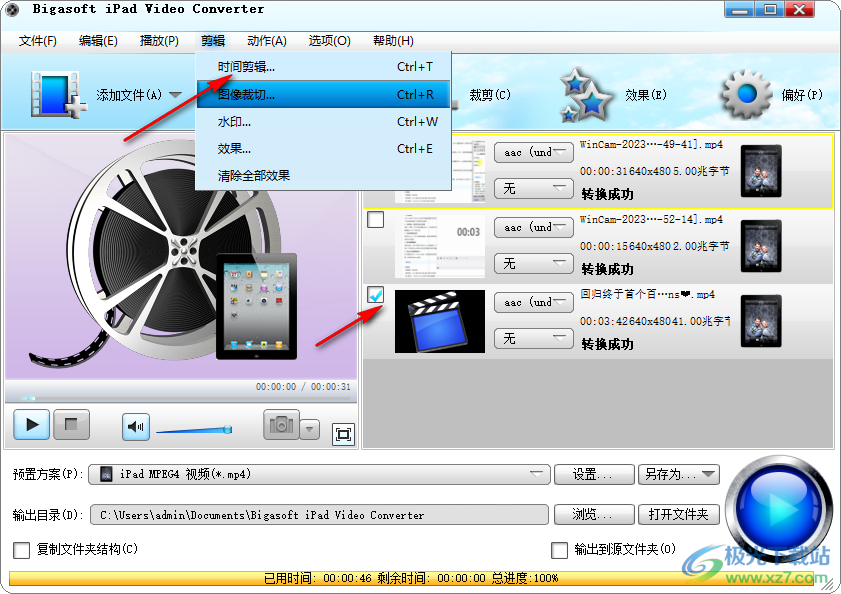Click the Open Folder button
841x594 pixels.
coord(678,515)
